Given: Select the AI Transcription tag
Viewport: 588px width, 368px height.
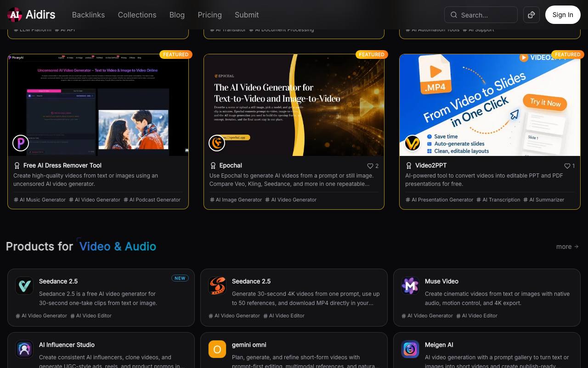Looking at the screenshot, I should click(x=498, y=200).
